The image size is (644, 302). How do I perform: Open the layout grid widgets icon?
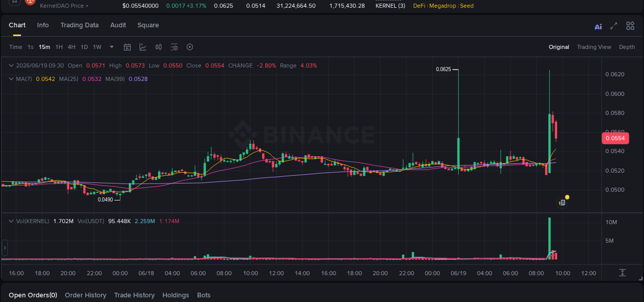[630, 26]
